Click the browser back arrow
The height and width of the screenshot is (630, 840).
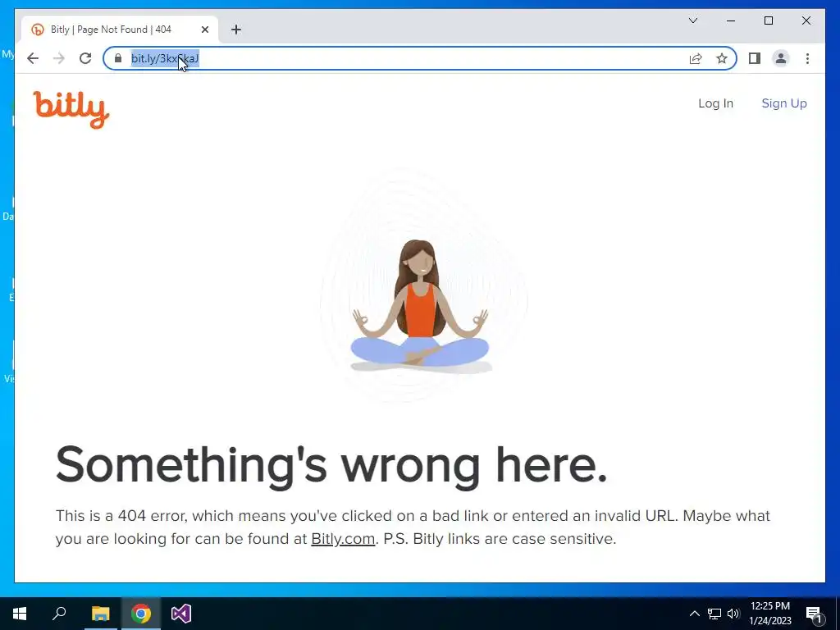pyautogui.click(x=33, y=58)
